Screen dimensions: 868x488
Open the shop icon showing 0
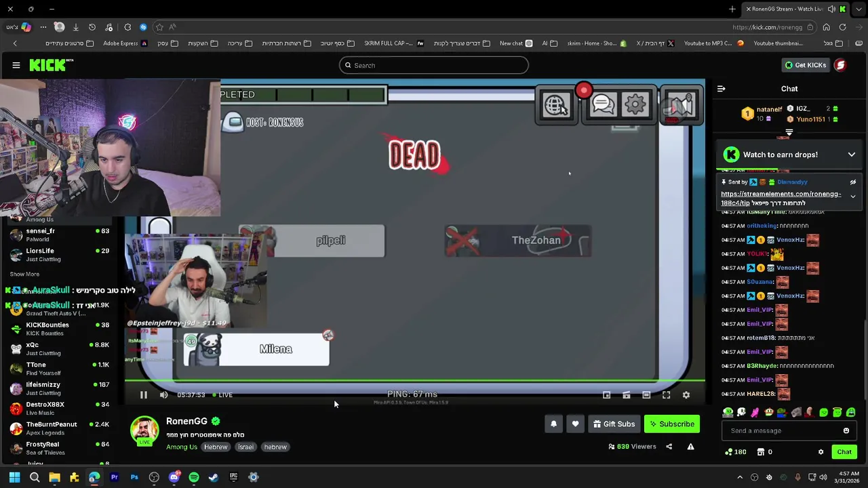click(765, 452)
